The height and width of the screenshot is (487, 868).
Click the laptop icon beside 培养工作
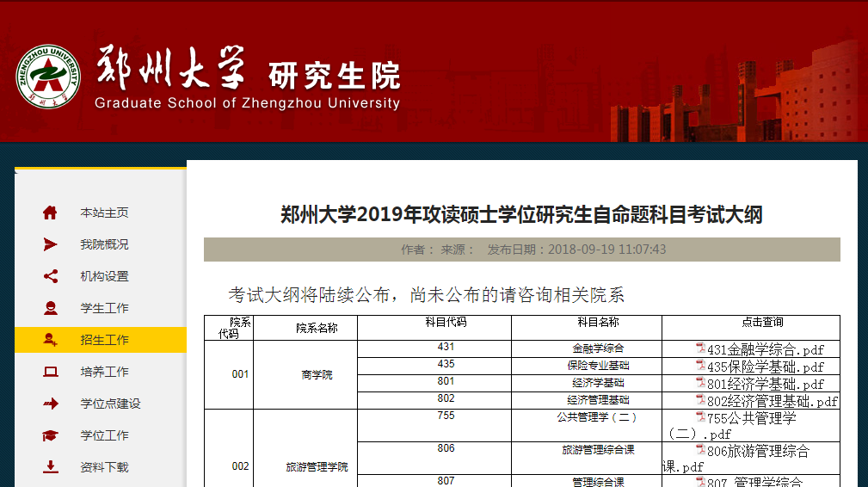click(50, 372)
